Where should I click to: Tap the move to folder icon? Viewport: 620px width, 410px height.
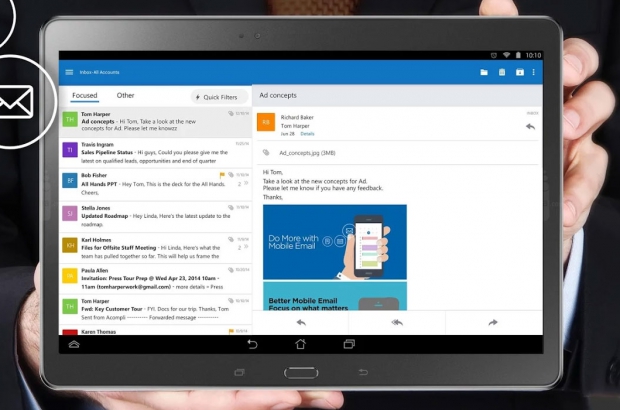[x=484, y=72]
